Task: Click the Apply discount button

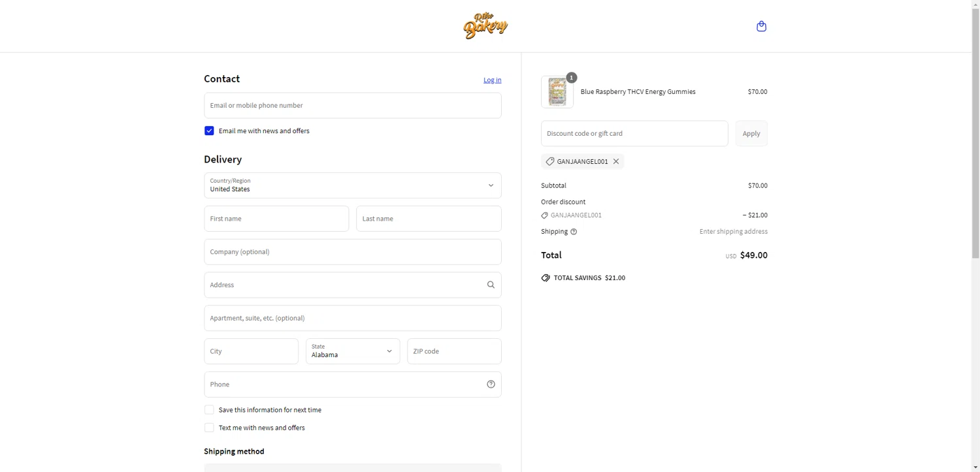Action: click(x=751, y=133)
